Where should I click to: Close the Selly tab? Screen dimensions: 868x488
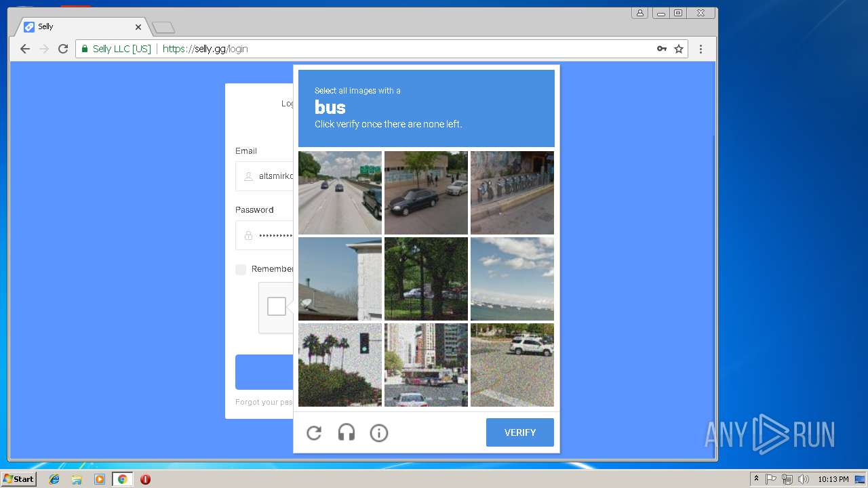click(138, 27)
